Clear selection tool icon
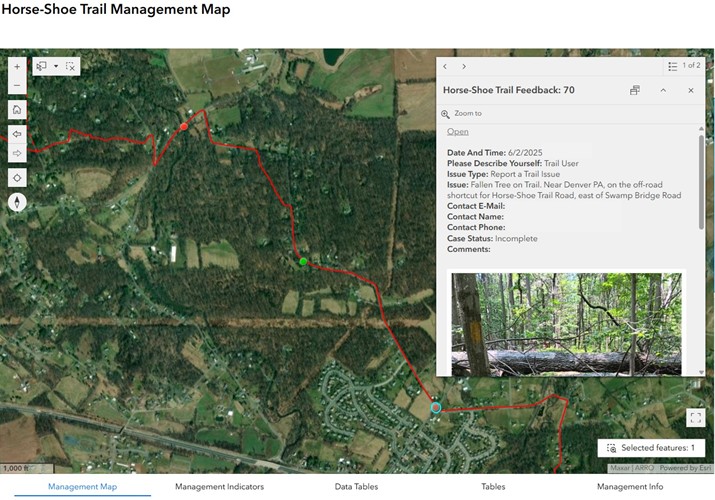715x500 pixels. coord(70,67)
